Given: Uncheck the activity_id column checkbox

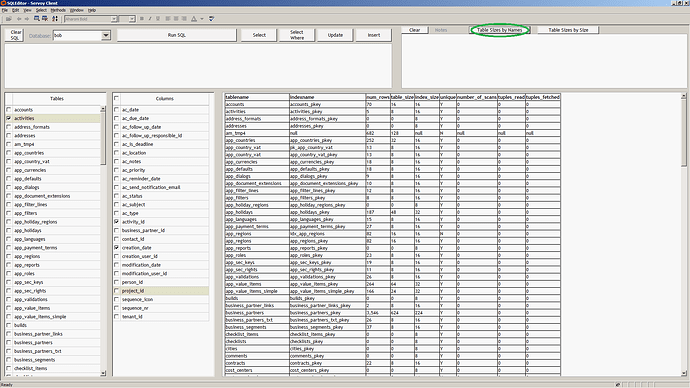Looking at the screenshot, I should click(117, 222).
